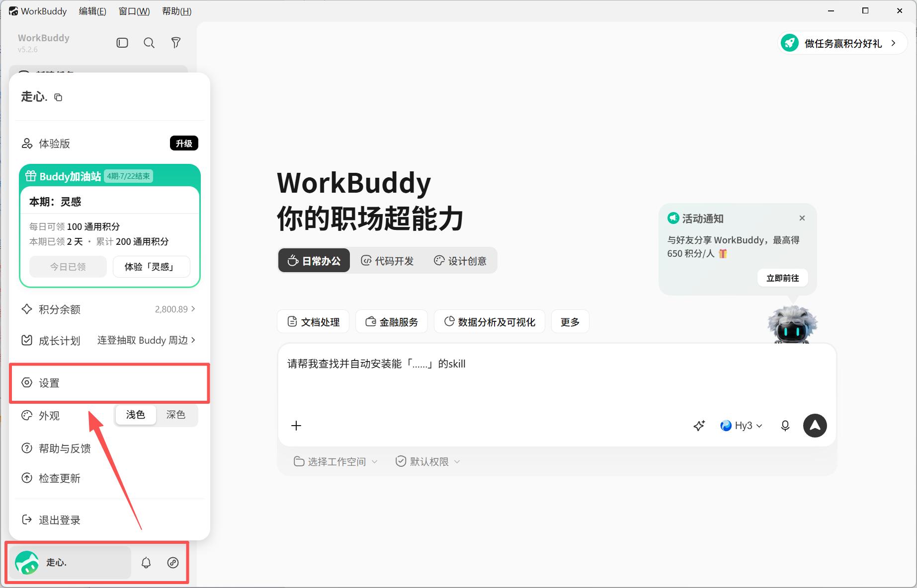
Task: Choose 退出登录 to log out
Action: click(x=109, y=520)
